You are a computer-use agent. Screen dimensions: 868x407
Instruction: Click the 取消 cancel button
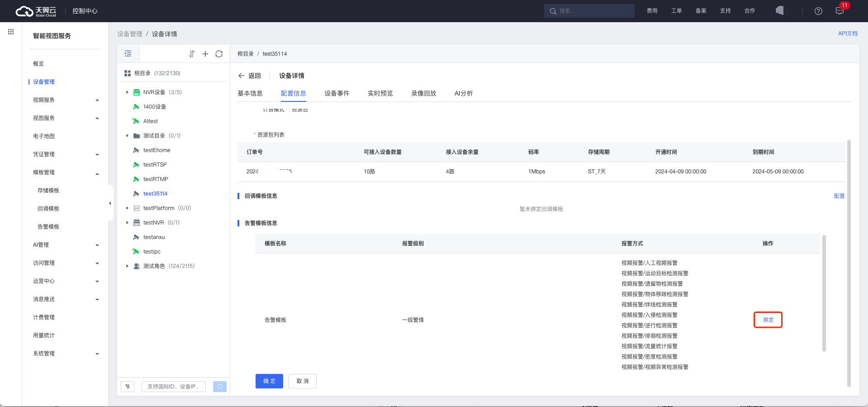click(x=303, y=381)
